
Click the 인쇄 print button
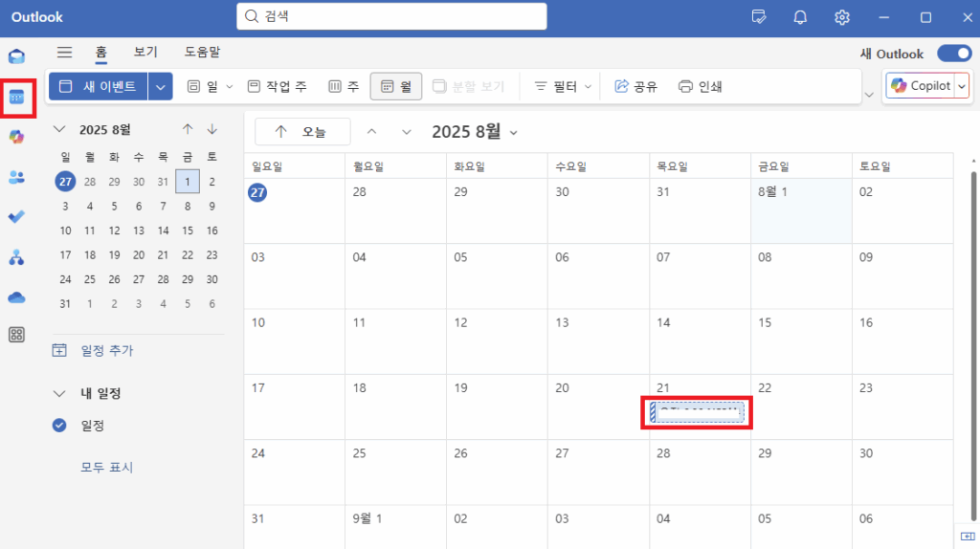tap(701, 86)
